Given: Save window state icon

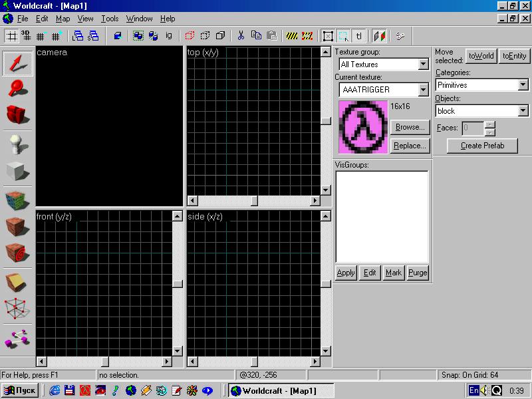Looking at the screenshot, I should click(x=92, y=36).
